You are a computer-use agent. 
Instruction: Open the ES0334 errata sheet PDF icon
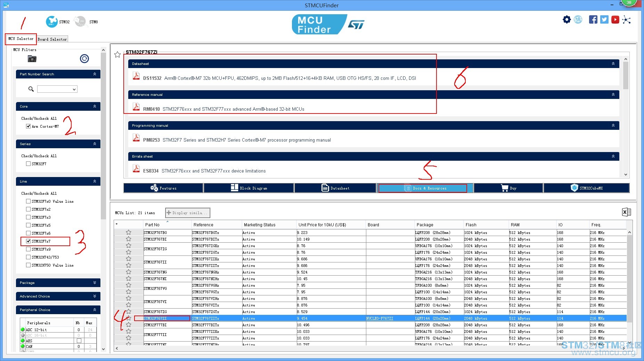click(x=136, y=169)
